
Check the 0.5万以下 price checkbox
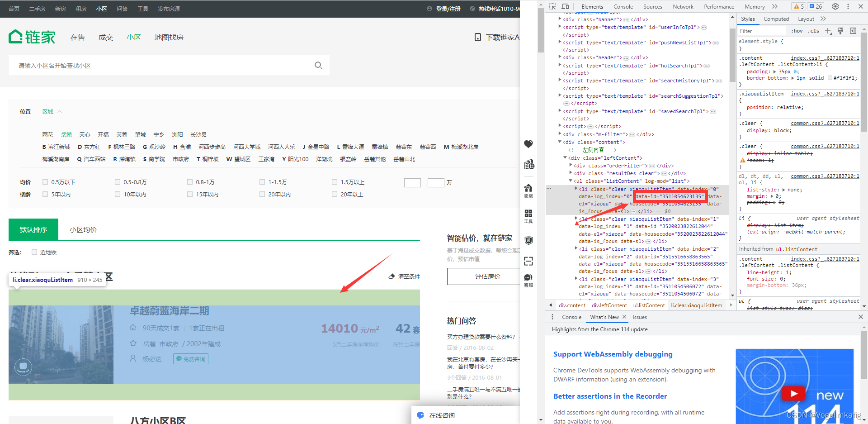click(x=45, y=182)
